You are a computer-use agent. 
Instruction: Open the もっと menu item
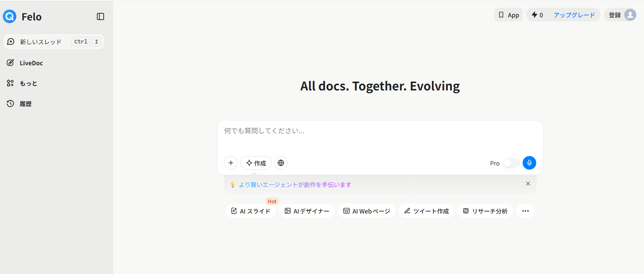pos(22,83)
